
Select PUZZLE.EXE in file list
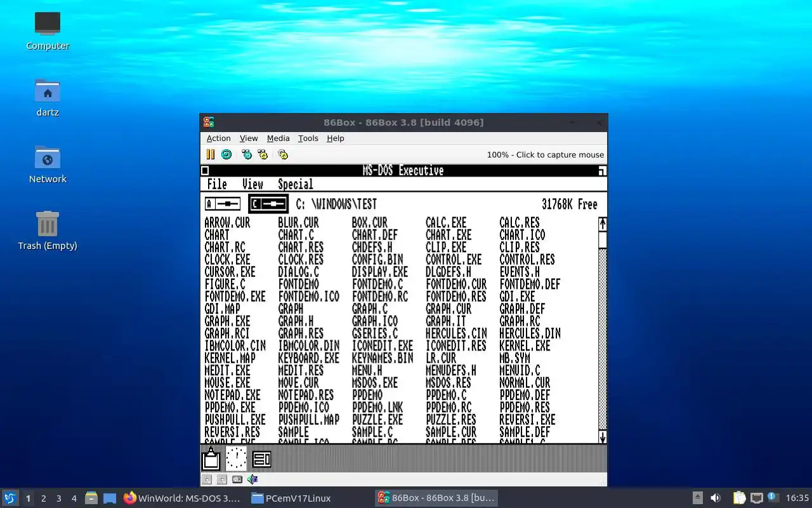pos(377,420)
